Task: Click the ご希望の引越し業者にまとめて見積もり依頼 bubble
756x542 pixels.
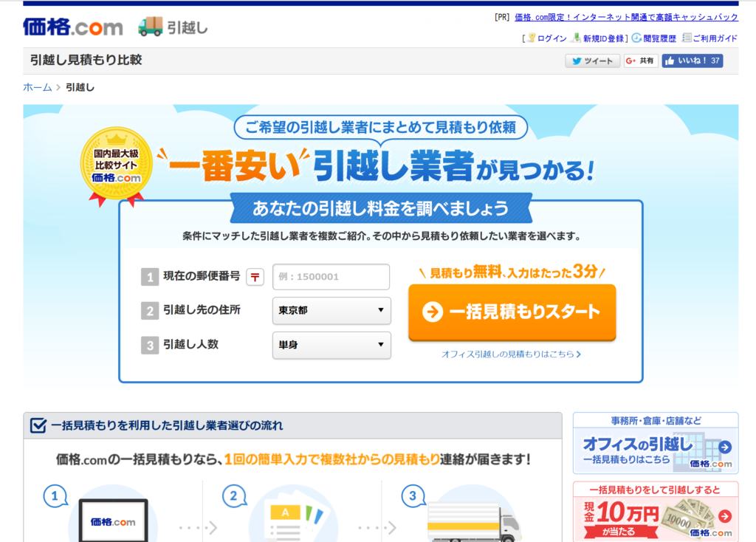Action: [x=381, y=127]
